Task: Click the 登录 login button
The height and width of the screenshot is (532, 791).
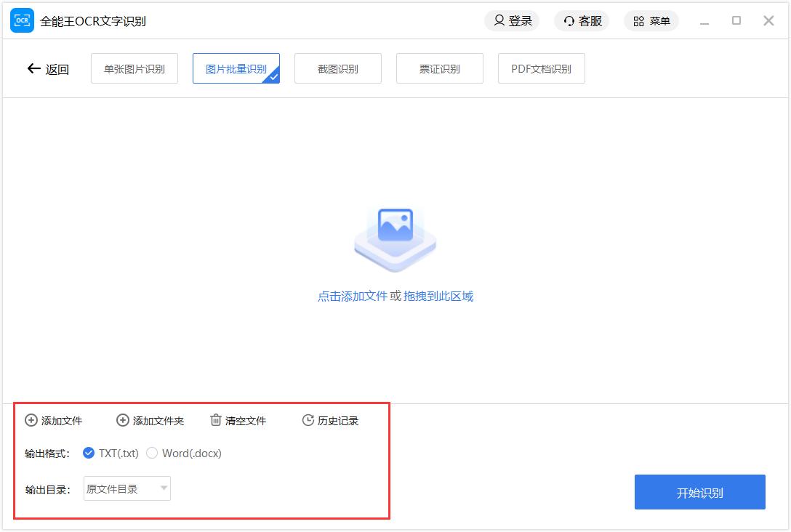Action: pyautogui.click(x=513, y=21)
